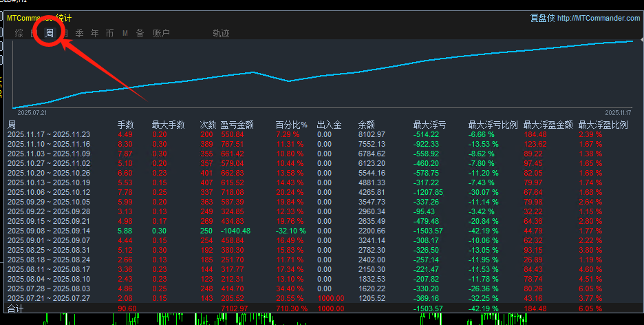Click the 手数 column header
This screenshot has width=644, height=325.
coord(126,125)
